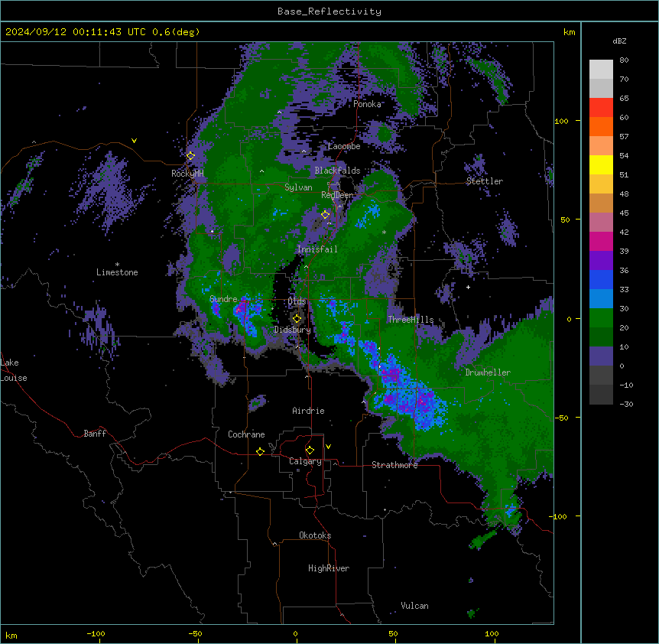The image size is (659, 644).
Task: Click the Blackfalds town label
Action: tap(337, 171)
